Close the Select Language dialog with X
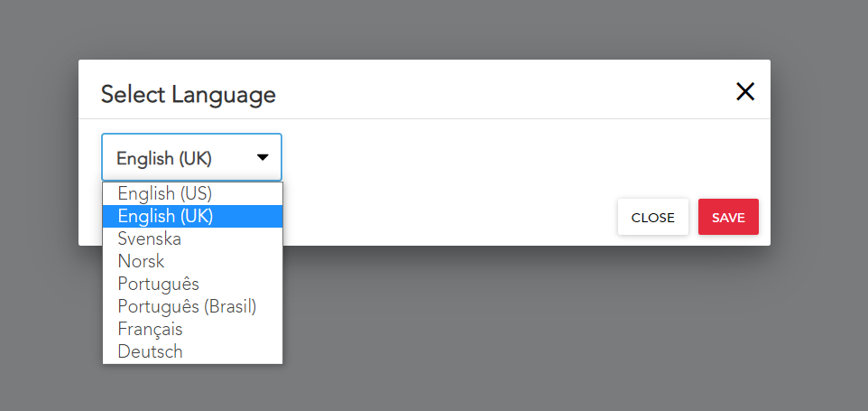 pos(745,91)
